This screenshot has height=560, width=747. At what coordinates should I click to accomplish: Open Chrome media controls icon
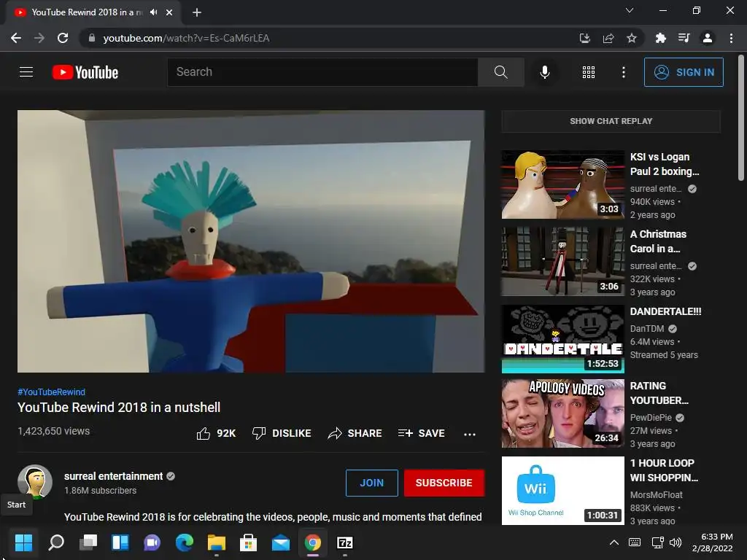[684, 38]
